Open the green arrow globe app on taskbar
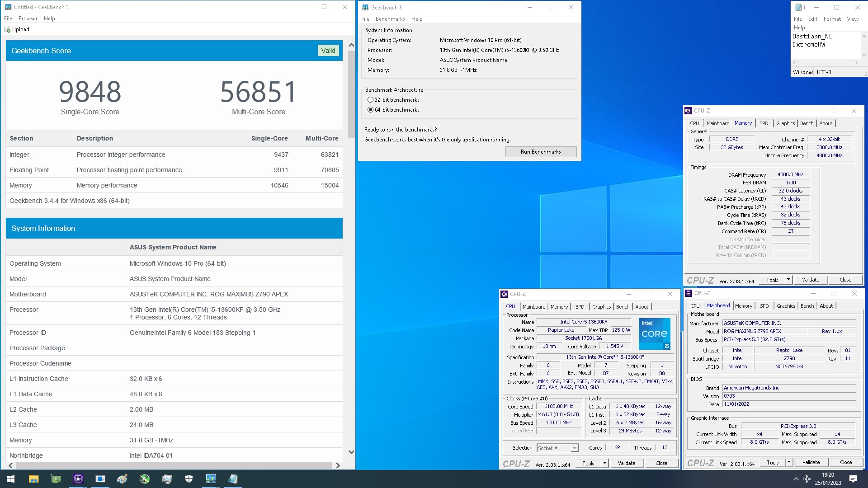Screen dimensions: 868x488 click(144, 479)
